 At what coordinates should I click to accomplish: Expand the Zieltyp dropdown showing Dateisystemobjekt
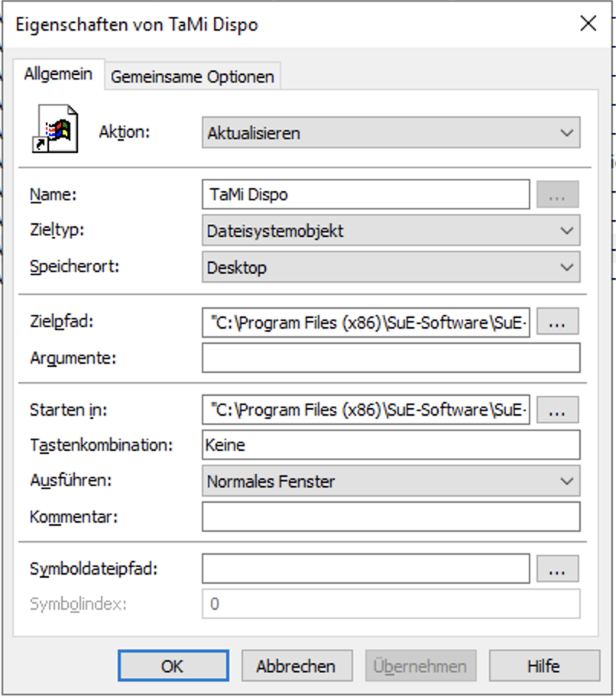pos(391,230)
